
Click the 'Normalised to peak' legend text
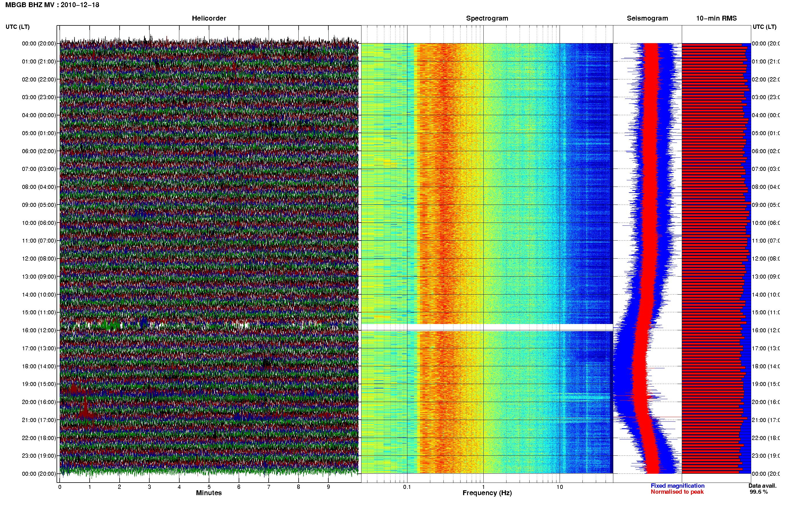[x=677, y=492]
